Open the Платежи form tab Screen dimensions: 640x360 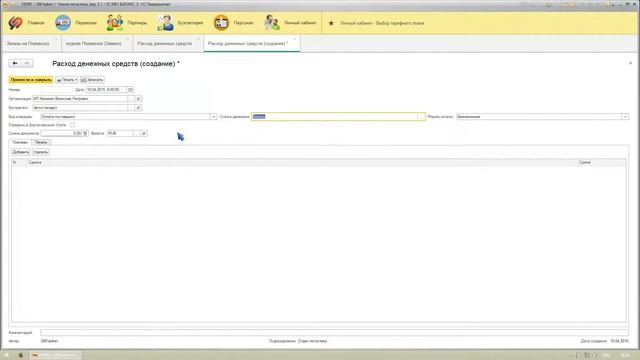pyautogui.click(x=20, y=142)
